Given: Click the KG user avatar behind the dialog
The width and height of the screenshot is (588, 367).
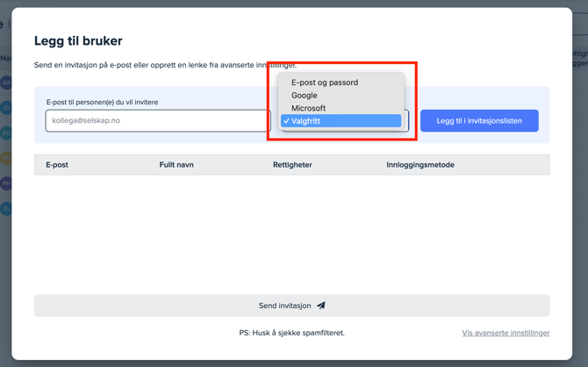Looking at the screenshot, I should (x=5, y=133).
